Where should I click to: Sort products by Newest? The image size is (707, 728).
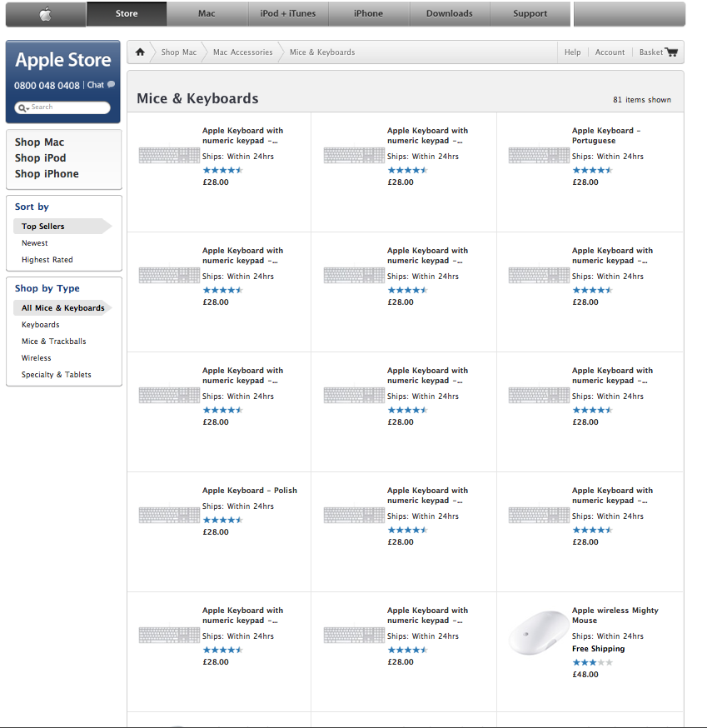(x=34, y=243)
